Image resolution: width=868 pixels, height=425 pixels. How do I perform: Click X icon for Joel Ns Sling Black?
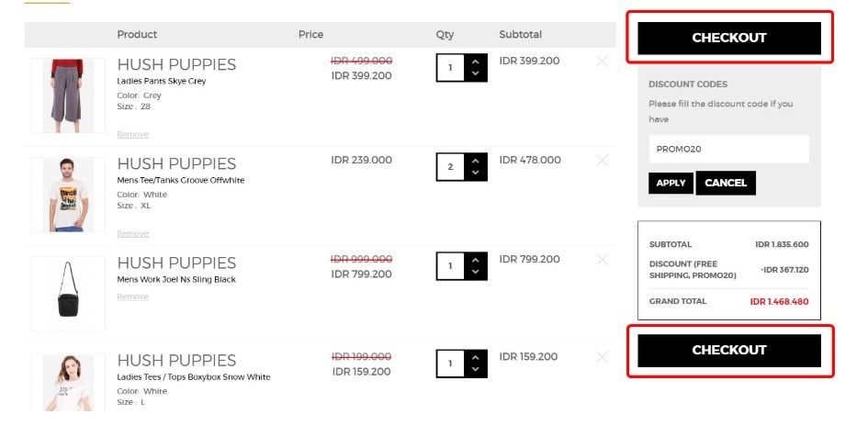[x=603, y=259]
